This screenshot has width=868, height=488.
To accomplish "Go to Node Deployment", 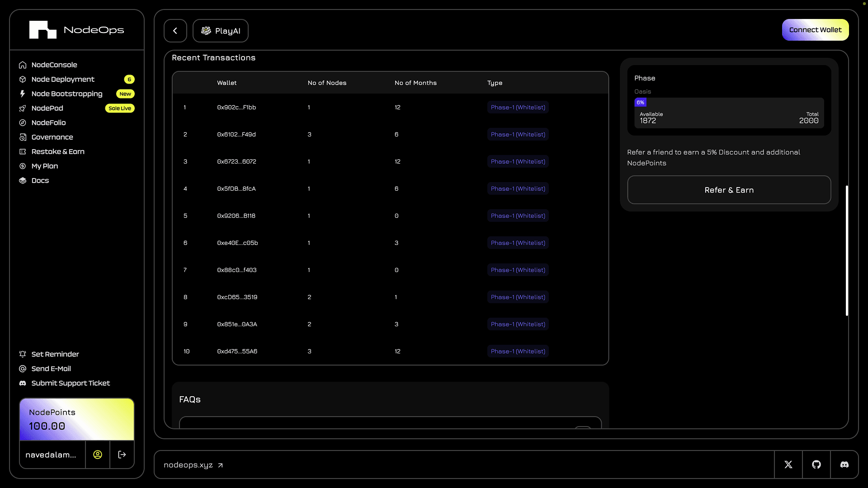I will (x=63, y=80).
